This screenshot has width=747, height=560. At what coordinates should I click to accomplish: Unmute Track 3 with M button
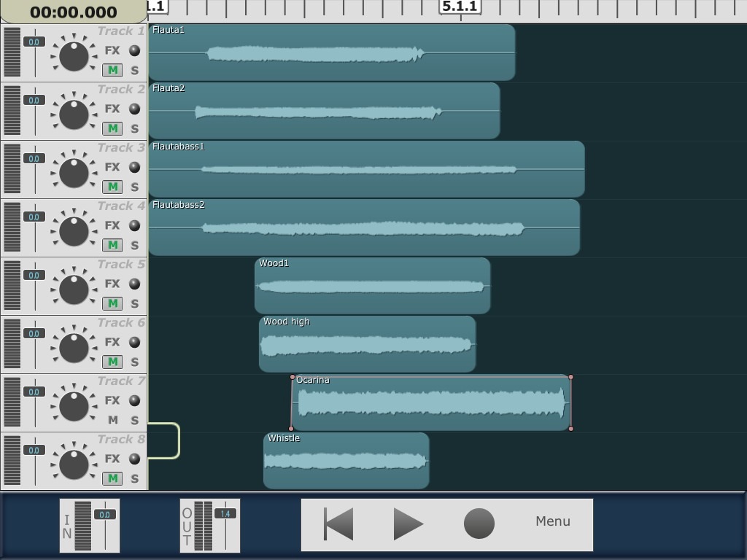pyautogui.click(x=113, y=187)
